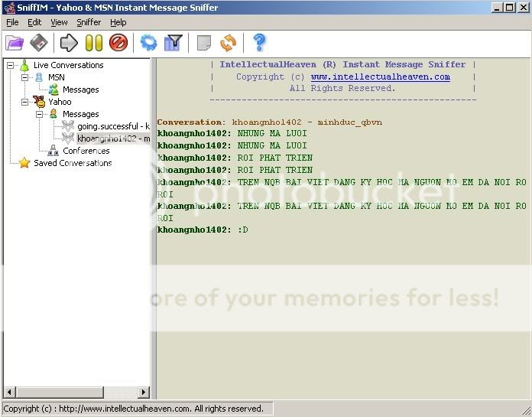
Task: Click IntellectualHeaven Instant Message Sniffer heading
Action: [x=342, y=64]
